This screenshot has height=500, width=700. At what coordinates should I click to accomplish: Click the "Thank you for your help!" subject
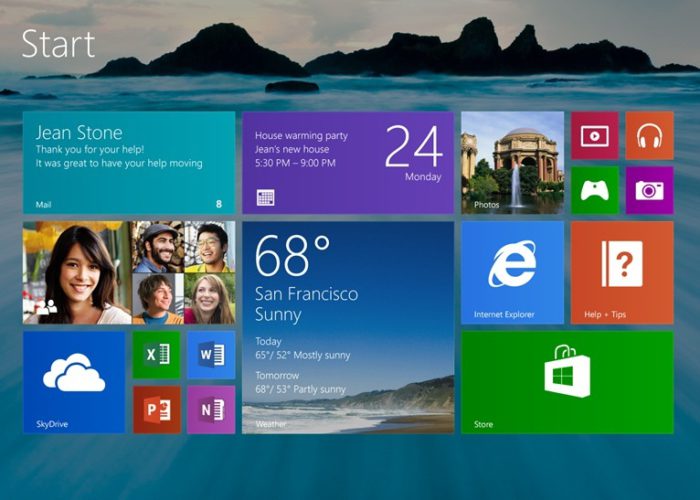click(x=90, y=150)
